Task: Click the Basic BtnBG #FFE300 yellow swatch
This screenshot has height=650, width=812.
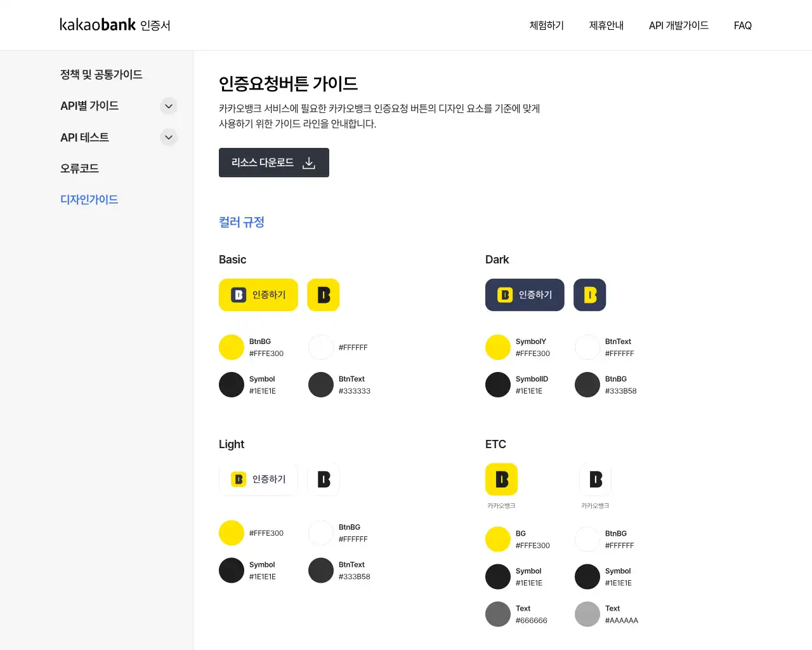Action: 232,347
